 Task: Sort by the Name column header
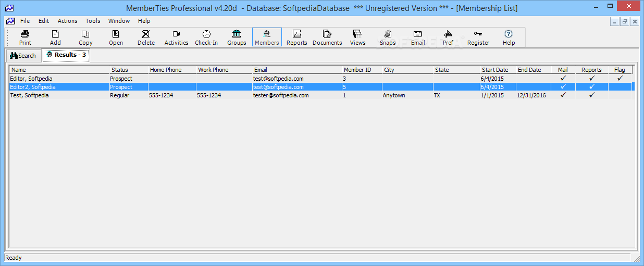[59, 70]
